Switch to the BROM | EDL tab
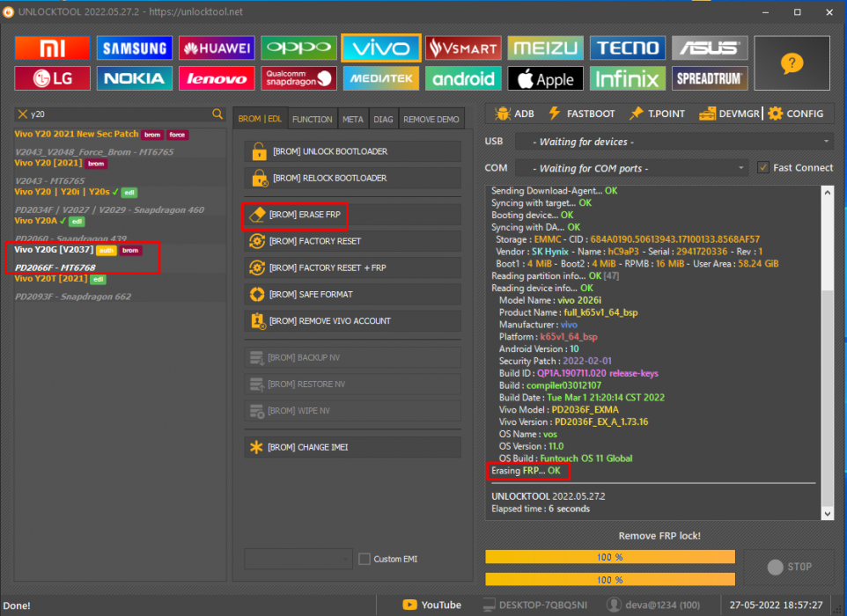The width and height of the screenshot is (847, 616). point(260,119)
